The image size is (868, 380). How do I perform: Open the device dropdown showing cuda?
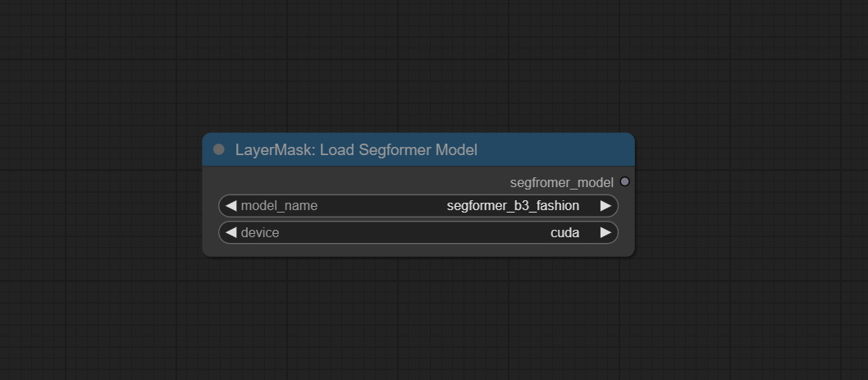click(x=564, y=233)
